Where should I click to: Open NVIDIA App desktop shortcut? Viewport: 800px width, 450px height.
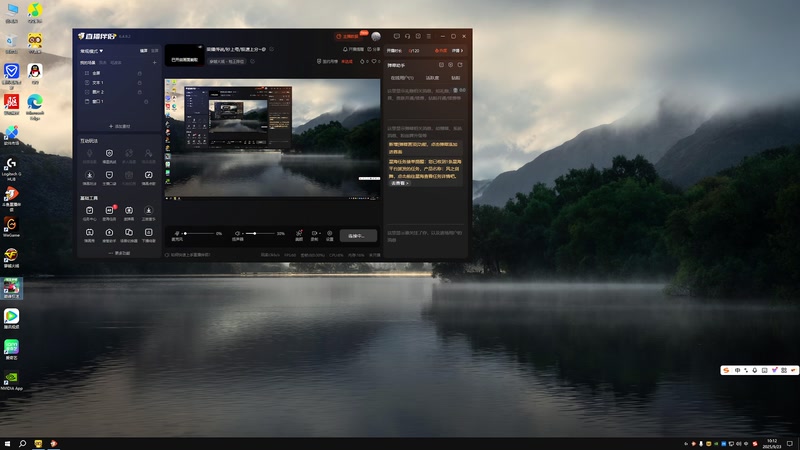point(11,381)
